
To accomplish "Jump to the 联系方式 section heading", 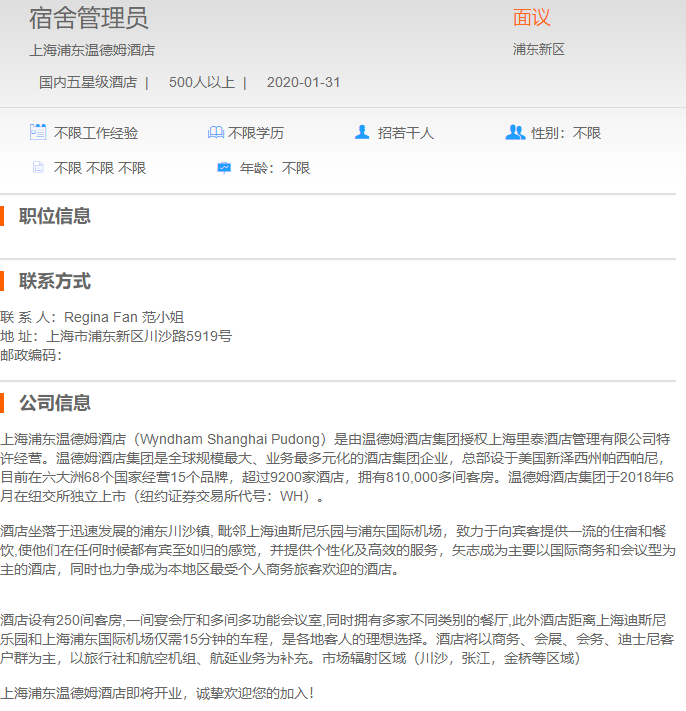I will tap(55, 281).
